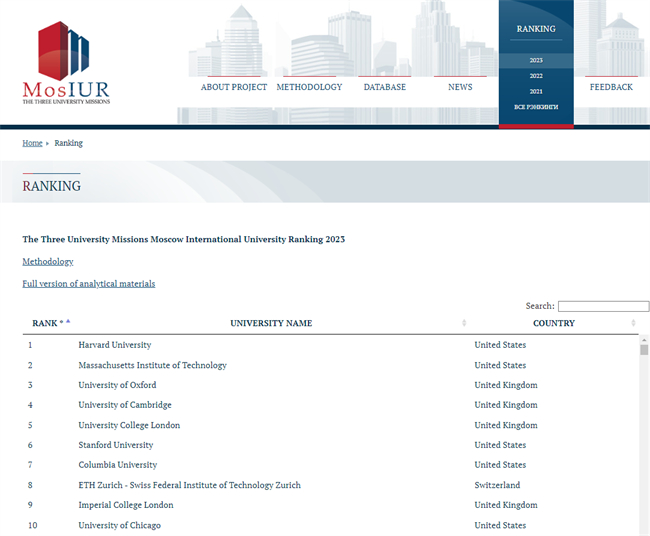The image size is (650, 536).
Task: Click the table scrollbar thumb
Action: pos(644,350)
